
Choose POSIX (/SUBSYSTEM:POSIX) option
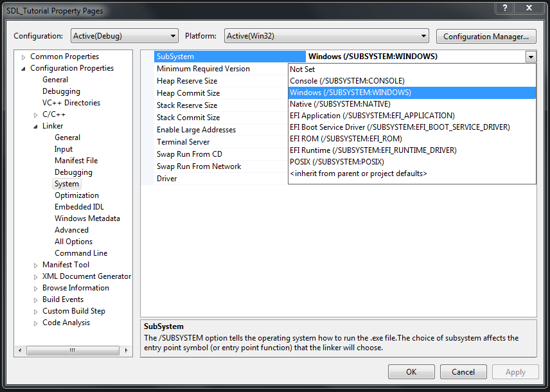coord(412,162)
